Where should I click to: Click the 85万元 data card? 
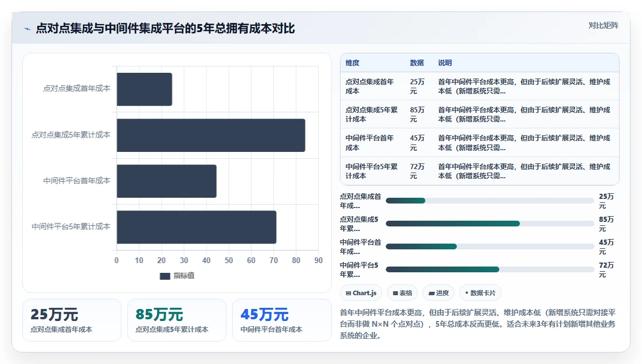[x=177, y=320]
